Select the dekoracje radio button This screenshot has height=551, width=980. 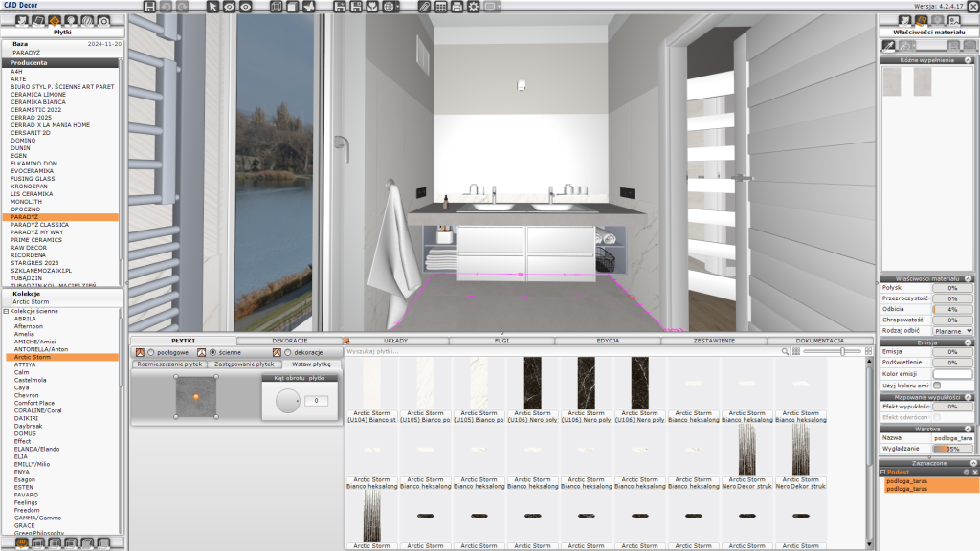286,352
